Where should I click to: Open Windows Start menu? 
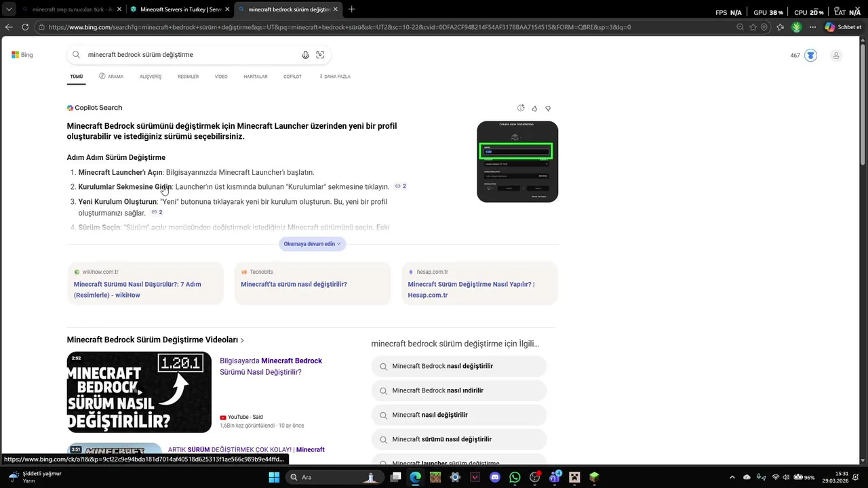point(274,477)
